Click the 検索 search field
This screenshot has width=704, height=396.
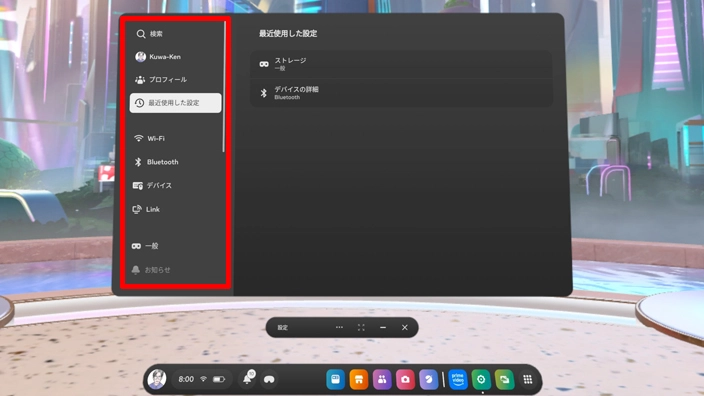176,34
